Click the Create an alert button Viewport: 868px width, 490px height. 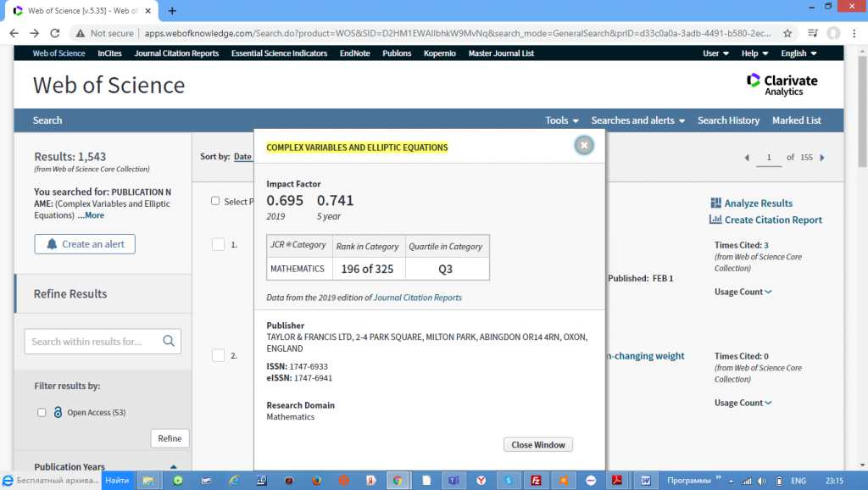coord(85,244)
